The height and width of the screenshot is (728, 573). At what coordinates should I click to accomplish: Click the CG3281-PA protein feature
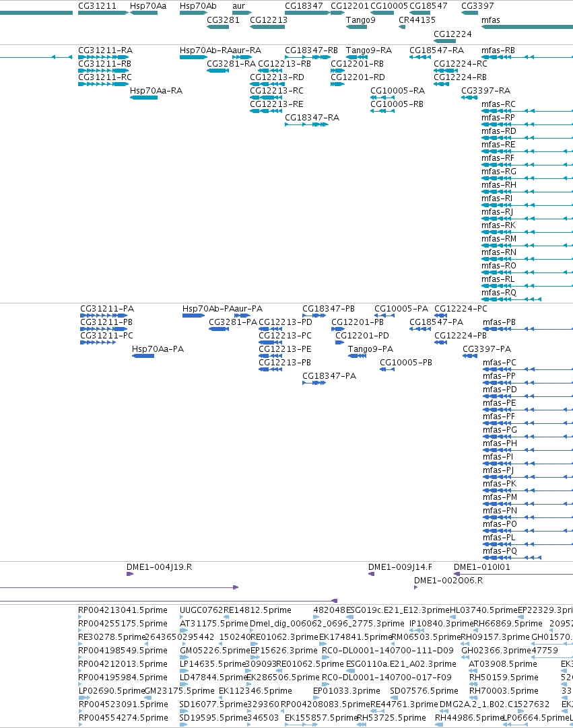click(x=218, y=329)
